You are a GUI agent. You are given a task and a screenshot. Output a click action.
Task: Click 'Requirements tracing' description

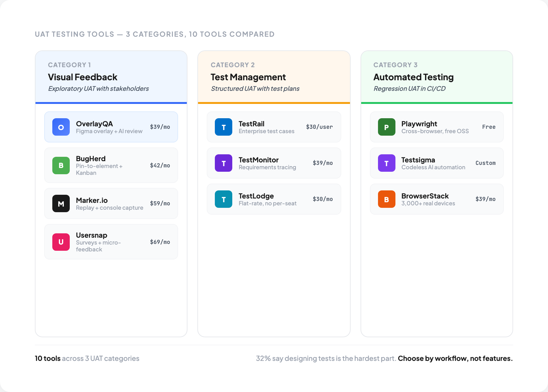[267, 167]
